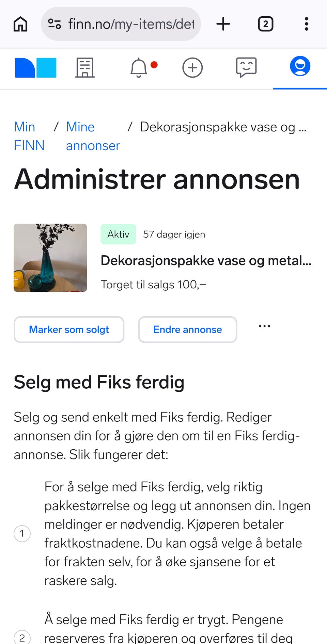Open the vase ad thumbnail image
The image size is (327, 644).
[x=50, y=258]
